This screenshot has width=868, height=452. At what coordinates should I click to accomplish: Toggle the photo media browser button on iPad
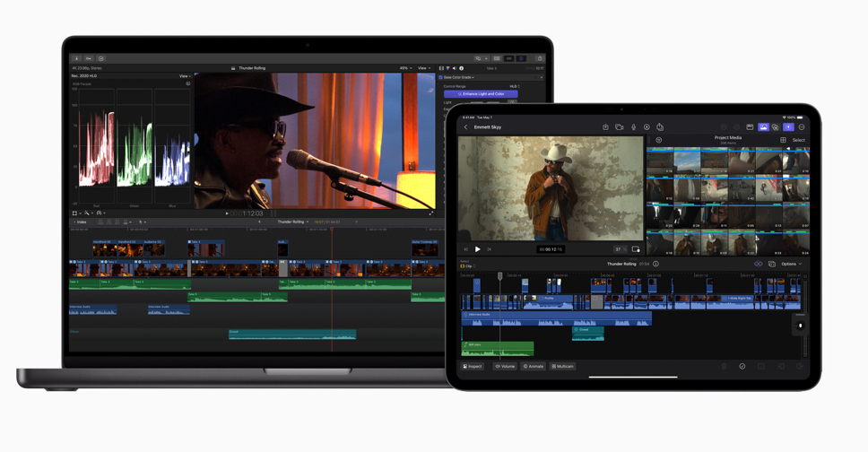click(763, 127)
